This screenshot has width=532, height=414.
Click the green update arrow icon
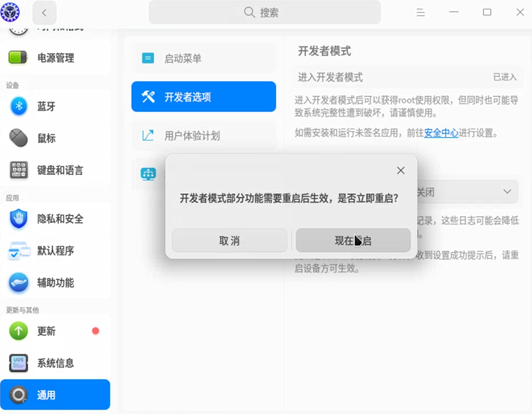coord(18,331)
